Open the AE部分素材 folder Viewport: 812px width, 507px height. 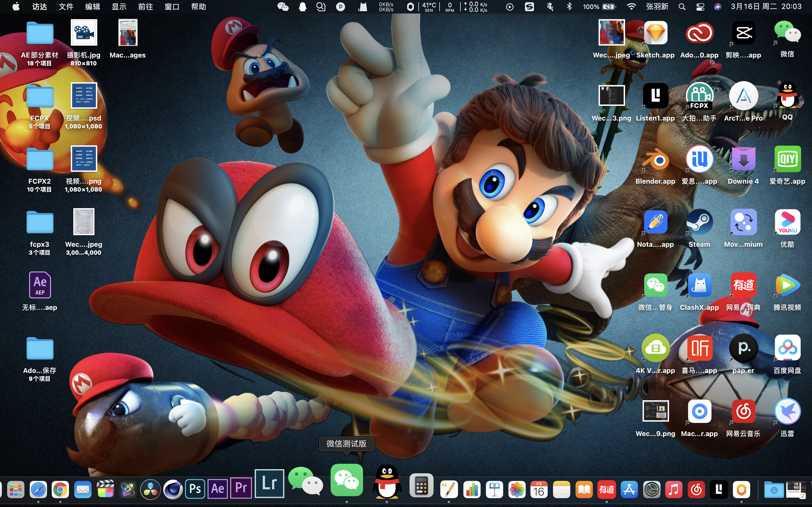click(x=39, y=34)
